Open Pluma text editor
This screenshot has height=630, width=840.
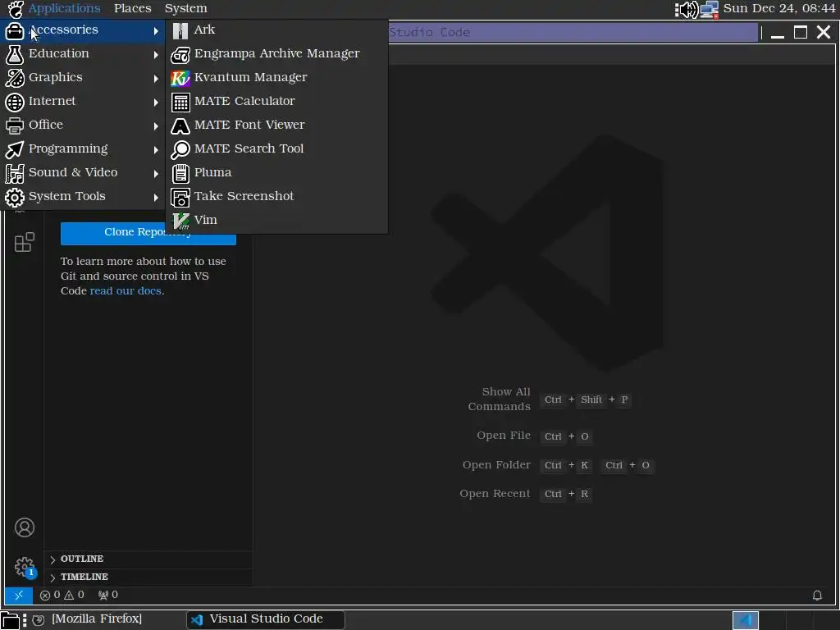coord(276,172)
